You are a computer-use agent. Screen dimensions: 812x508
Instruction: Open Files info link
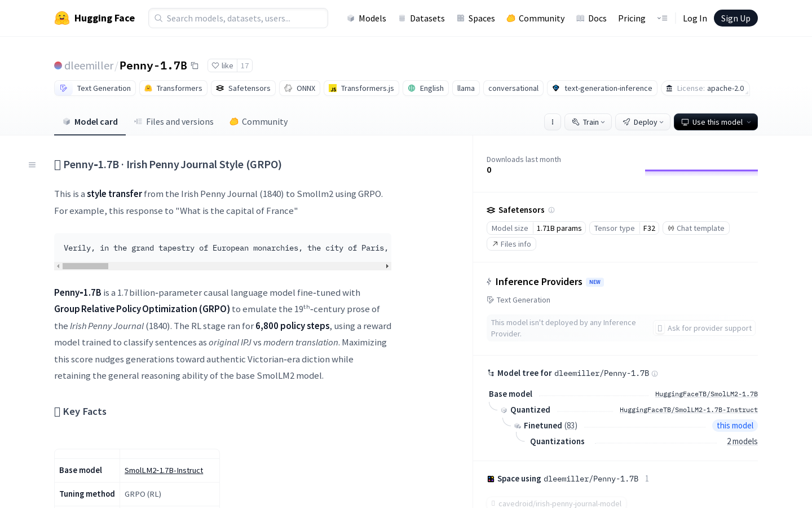click(511, 244)
